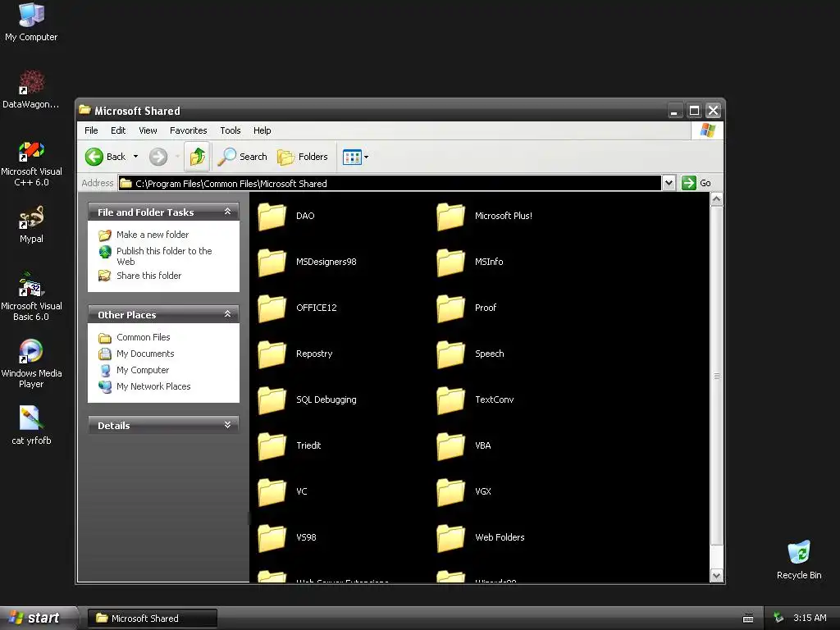
Task: Click the greyed Forward arrow button
Action: click(158, 157)
